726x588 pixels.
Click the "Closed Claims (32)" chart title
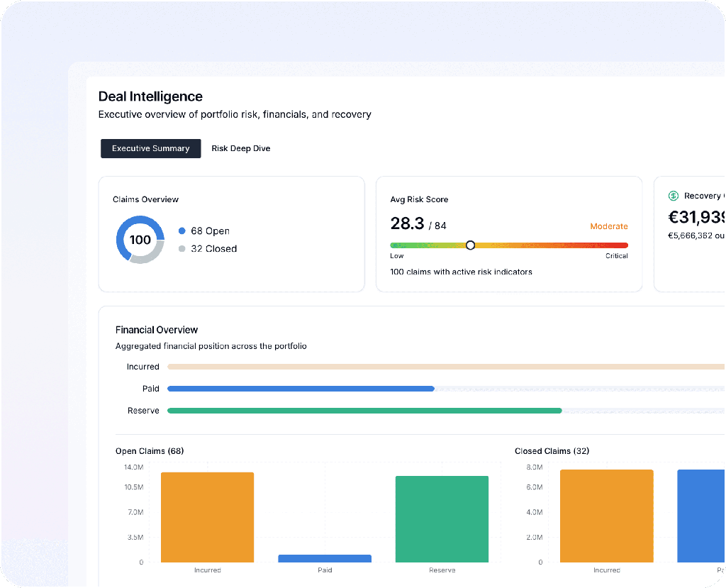click(552, 451)
